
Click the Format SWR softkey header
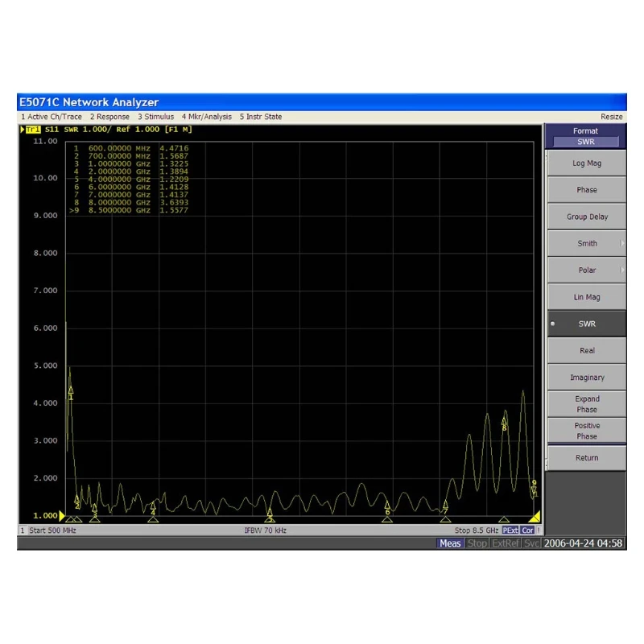[x=586, y=136]
